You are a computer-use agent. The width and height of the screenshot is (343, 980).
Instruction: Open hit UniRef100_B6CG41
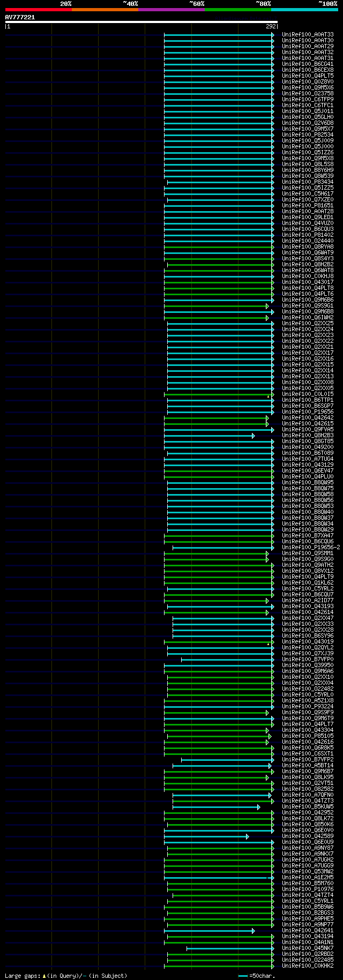pyautogui.click(x=308, y=64)
